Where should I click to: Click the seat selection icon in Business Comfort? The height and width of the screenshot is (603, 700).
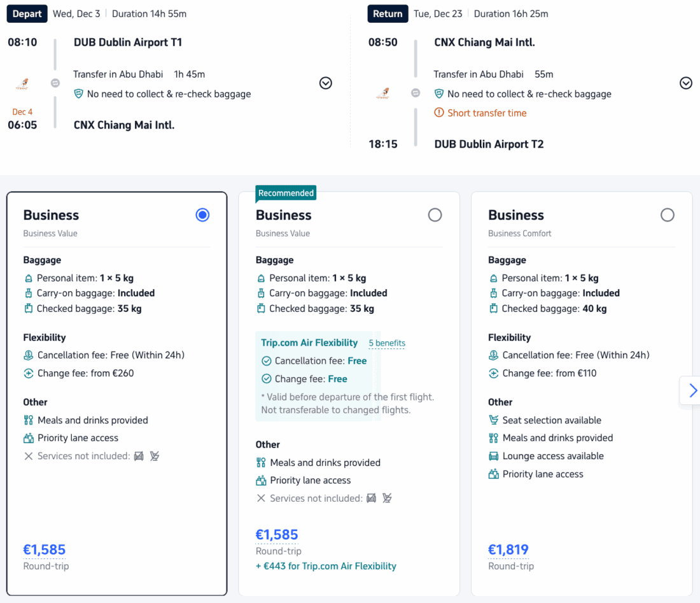pyautogui.click(x=493, y=420)
